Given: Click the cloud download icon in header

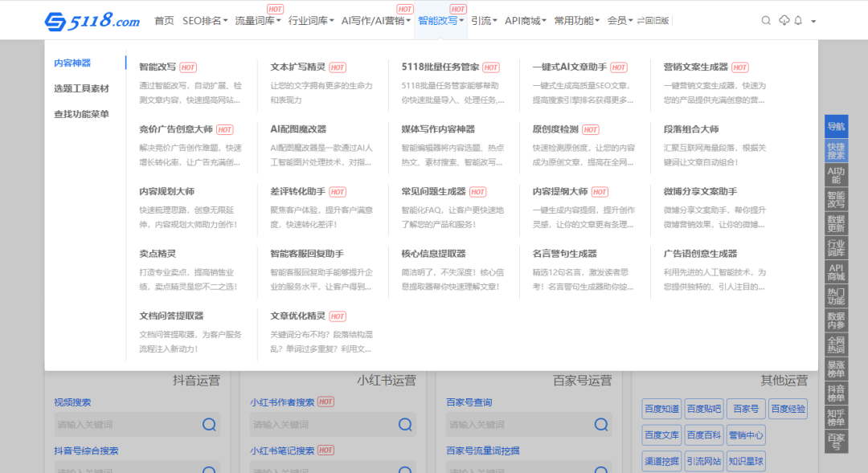Looking at the screenshot, I should (784, 20).
